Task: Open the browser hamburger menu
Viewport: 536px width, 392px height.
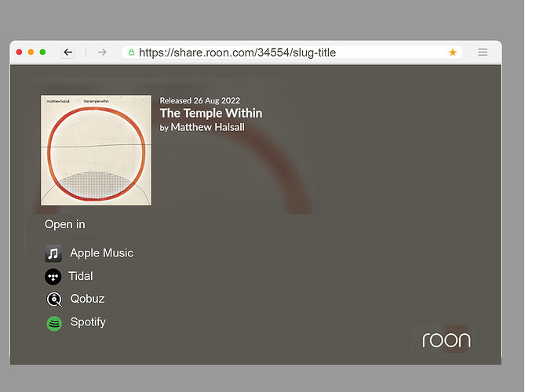Action: coord(483,53)
